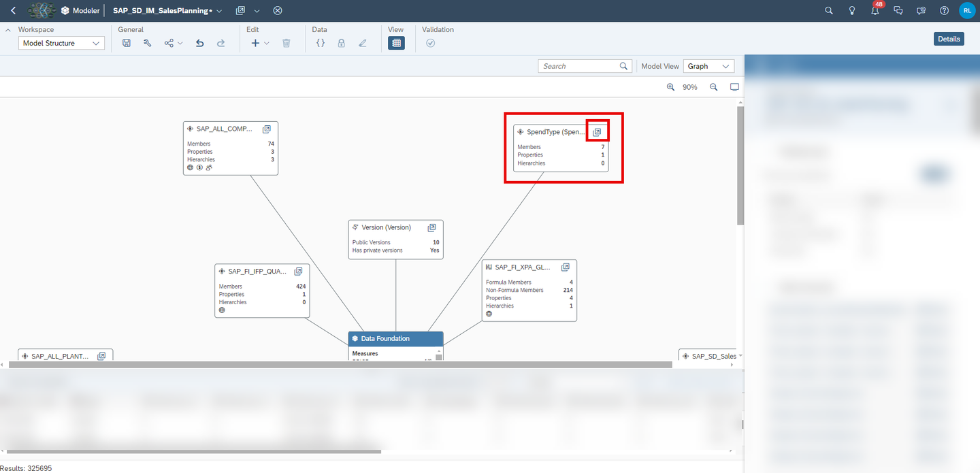Open SAP_ALL_PLANT dimension via its open icon
Image resolution: width=980 pixels, height=473 pixels.
pos(101,356)
